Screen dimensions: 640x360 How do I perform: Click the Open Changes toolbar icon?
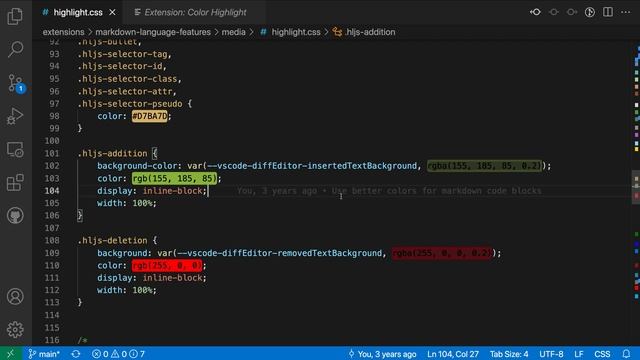click(535, 12)
